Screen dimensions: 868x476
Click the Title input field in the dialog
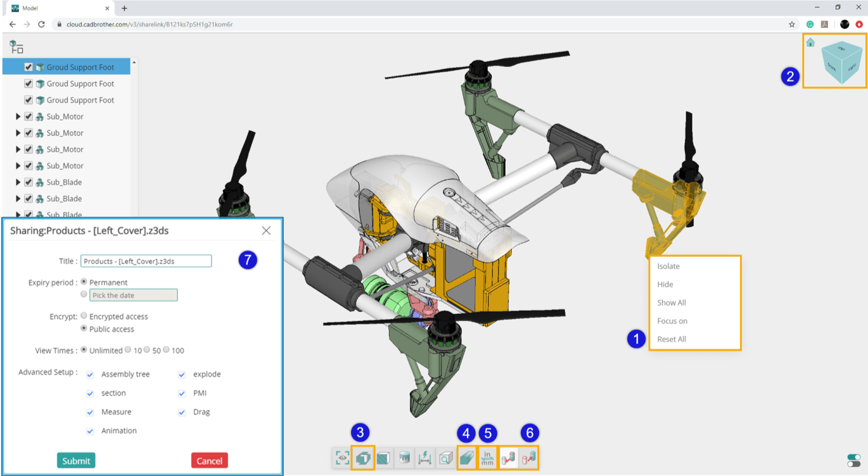(146, 261)
